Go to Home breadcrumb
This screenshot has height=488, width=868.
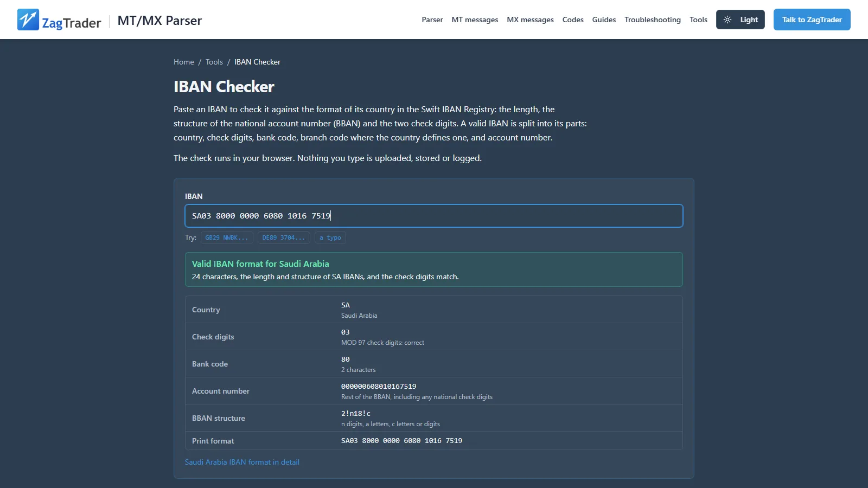click(x=183, y=62)
